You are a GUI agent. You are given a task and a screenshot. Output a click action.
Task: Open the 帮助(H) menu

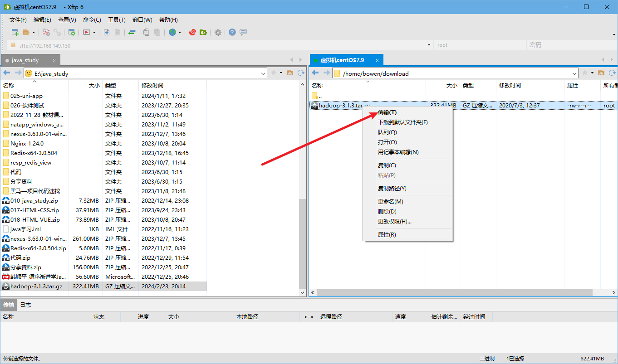168,20
